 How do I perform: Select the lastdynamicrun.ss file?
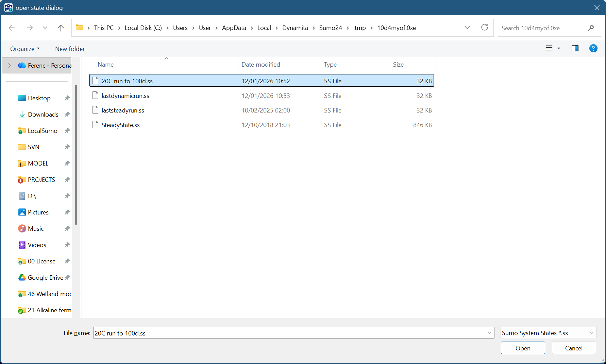(125, 96)
